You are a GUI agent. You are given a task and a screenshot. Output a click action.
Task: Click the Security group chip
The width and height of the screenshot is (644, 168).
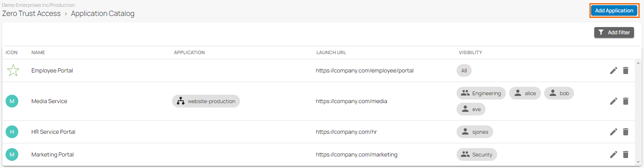coord(476,154)
